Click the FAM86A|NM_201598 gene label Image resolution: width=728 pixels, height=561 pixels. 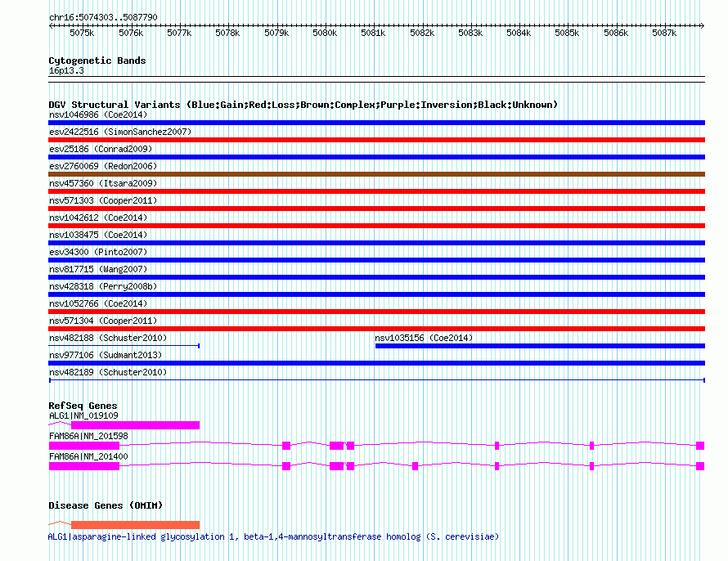coord(88,436)
